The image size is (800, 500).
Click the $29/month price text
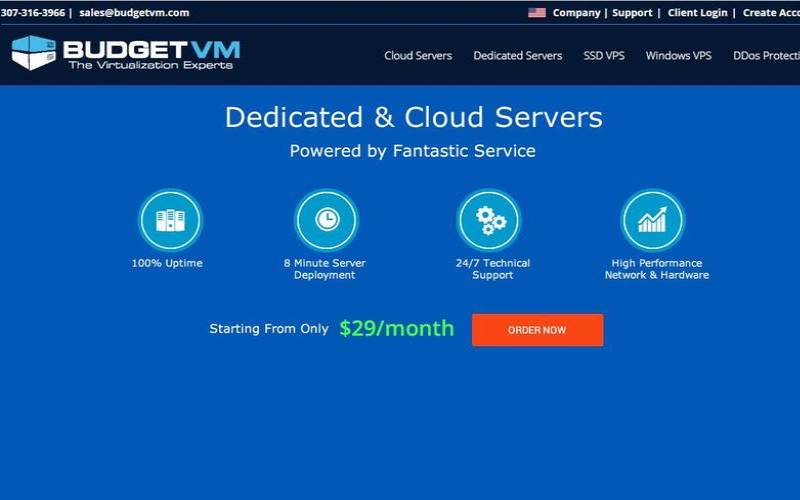click(x=396, y=329)
